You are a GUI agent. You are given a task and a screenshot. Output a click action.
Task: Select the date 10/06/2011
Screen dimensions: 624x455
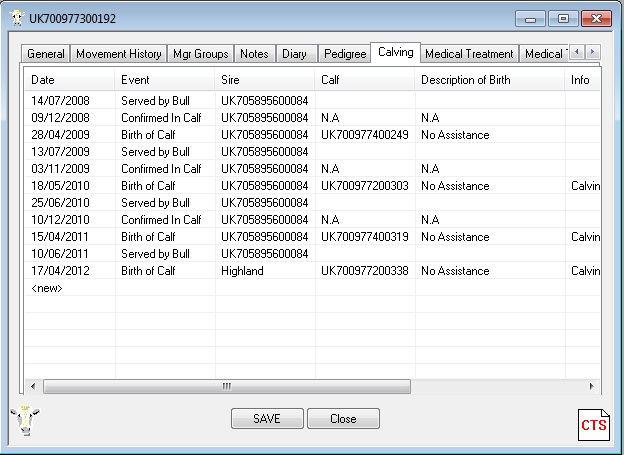coord(60,254)
